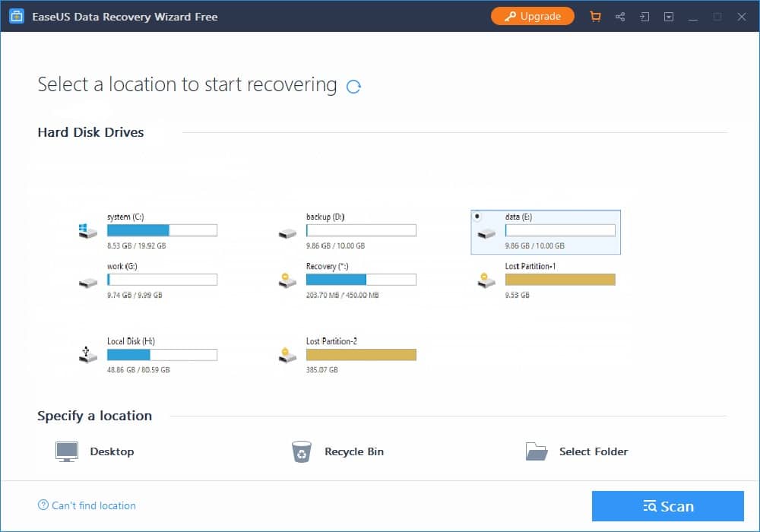Viewport: 760px width, 532px height.
Task: Click the Lost Partition-2 drive icon
Action: (287, 355)
